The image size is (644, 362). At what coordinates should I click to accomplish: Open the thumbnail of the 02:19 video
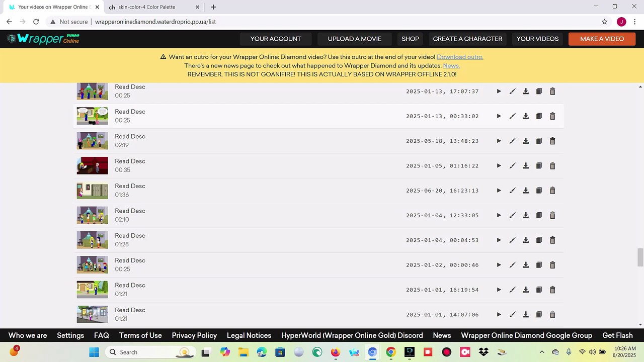pyautogui.click(x=92, y=141)
